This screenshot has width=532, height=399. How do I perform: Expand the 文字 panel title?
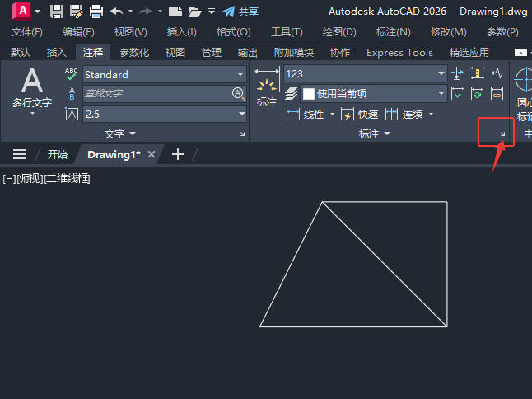(x=119, y=134)
